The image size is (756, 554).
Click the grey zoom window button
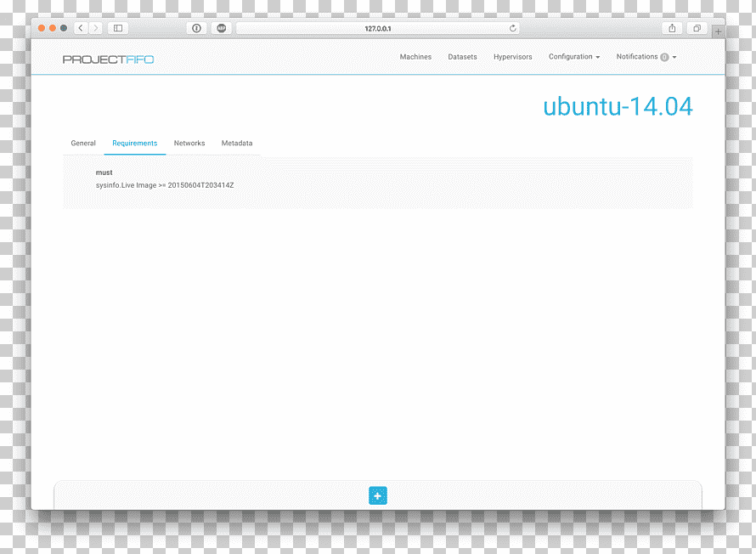64,28
